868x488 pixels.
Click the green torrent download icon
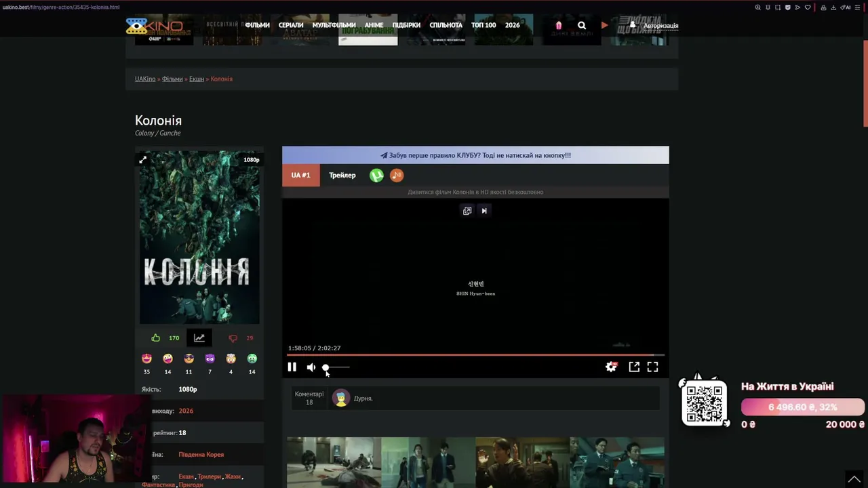[x=376, y=176]
